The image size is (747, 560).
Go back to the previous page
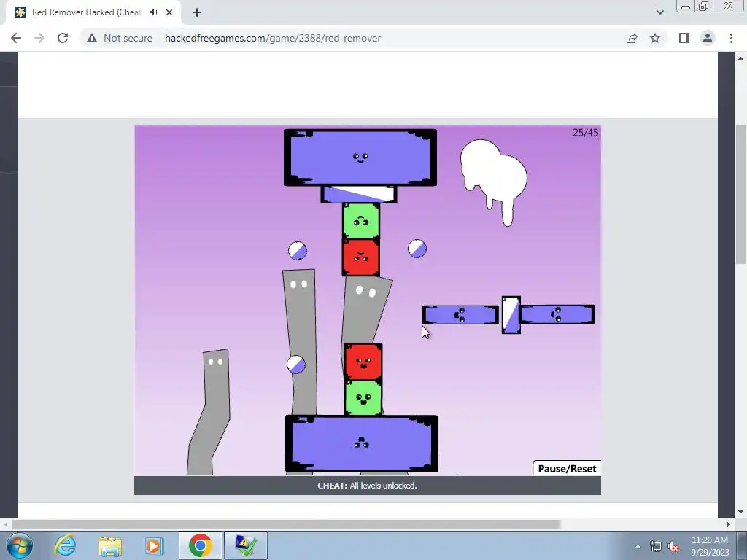tap(16, 38)
